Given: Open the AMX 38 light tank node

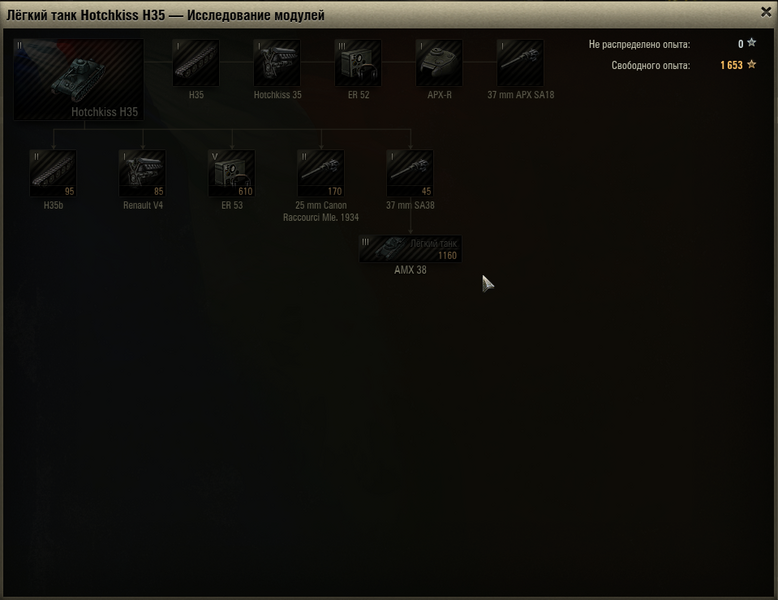Looking at the screenshot, I should (x=410, y=249).
